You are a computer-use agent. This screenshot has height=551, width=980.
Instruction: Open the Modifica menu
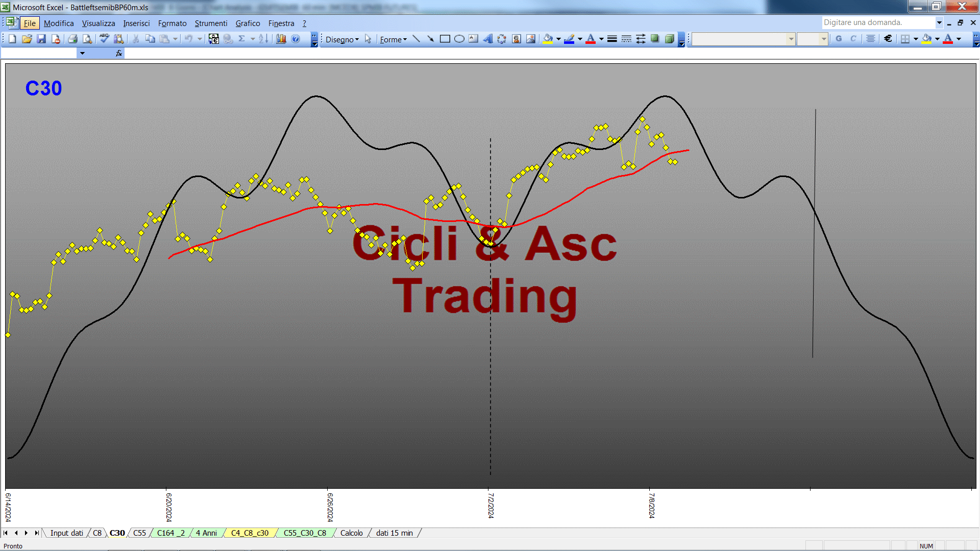(59, 23)
